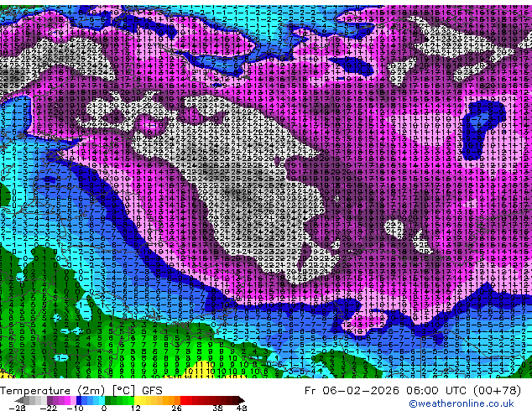Open the weatheronline.co.uk credit link
The height and width of the screenshot is (411, 532).
pos(462,403)
